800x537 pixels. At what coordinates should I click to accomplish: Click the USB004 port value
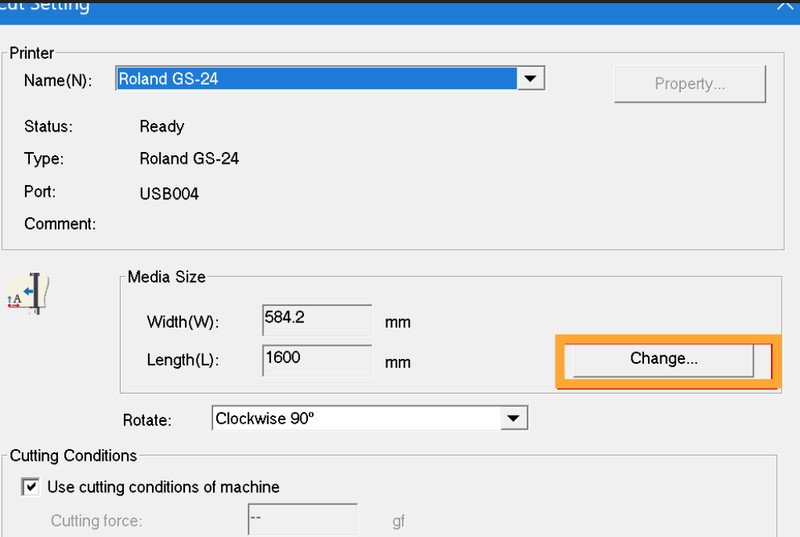coord(169,194)
